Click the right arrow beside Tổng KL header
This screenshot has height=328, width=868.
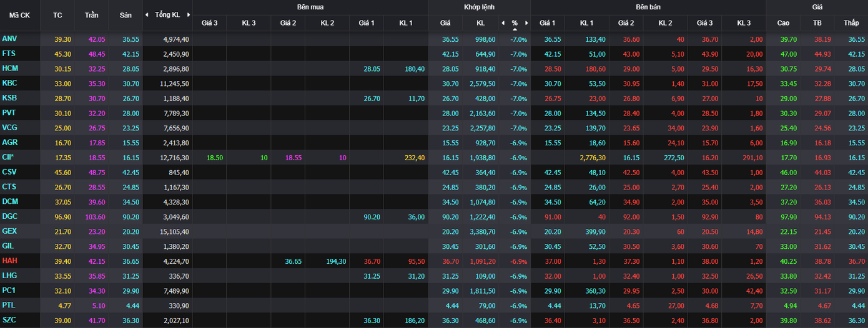click(189, 14)
